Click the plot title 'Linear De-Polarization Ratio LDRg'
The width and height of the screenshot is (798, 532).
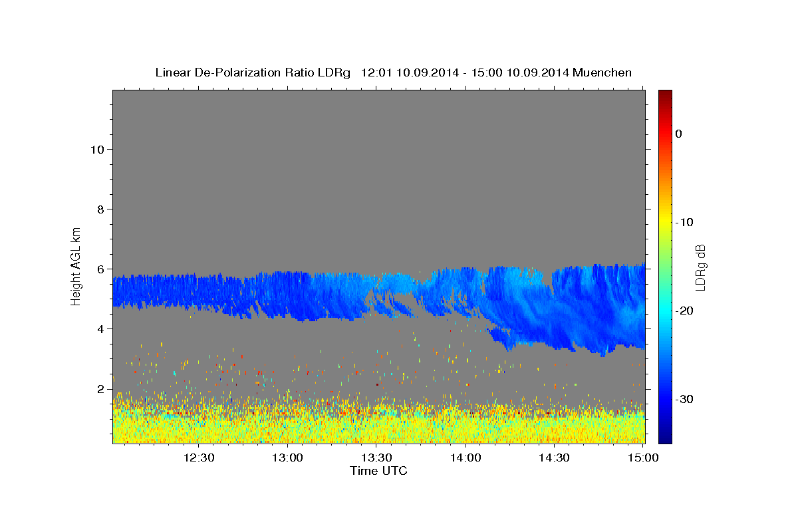point(253,72)
